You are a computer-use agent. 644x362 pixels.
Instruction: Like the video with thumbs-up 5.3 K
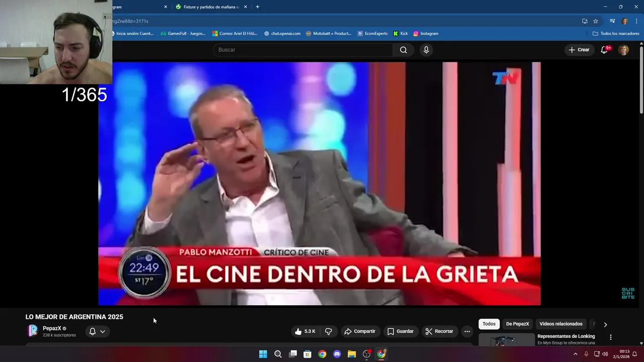(x=305, y=331)
